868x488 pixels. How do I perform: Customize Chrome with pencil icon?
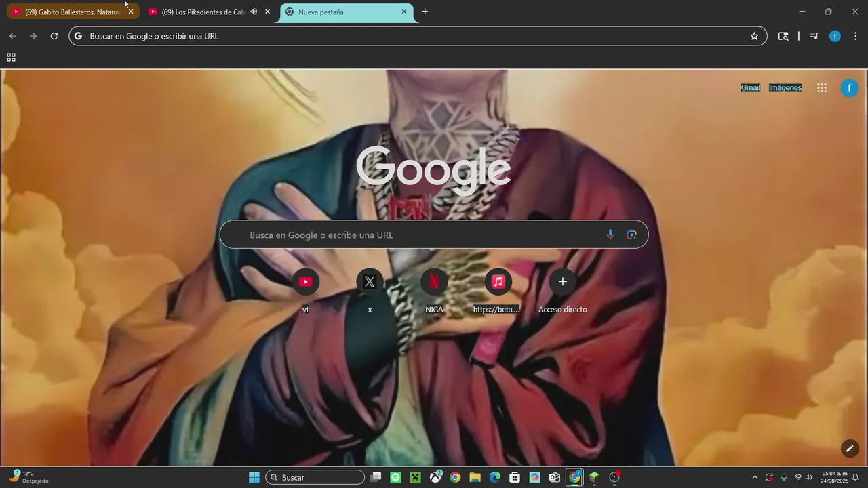849,448
